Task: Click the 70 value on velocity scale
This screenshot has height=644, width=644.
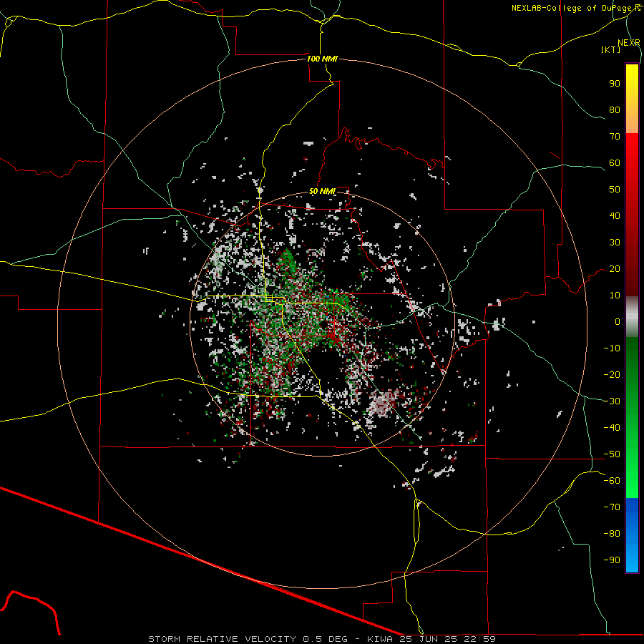Action: [615, 137]
